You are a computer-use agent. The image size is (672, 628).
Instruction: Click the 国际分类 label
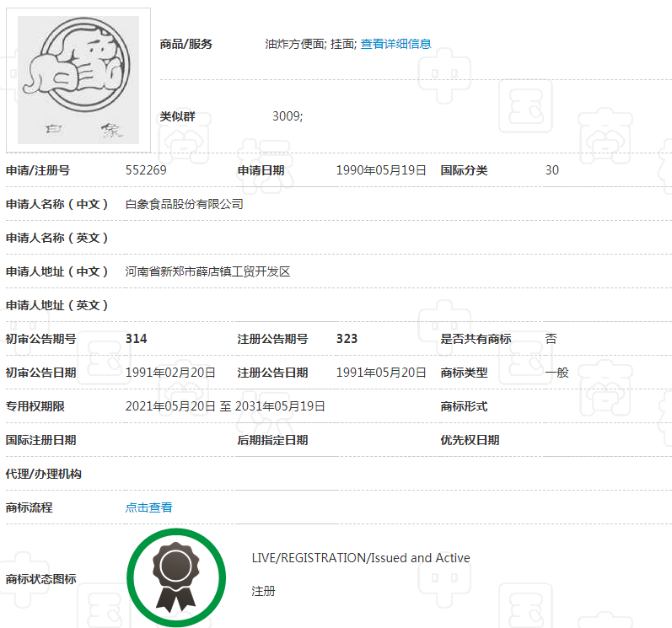(x=464, y=170)
